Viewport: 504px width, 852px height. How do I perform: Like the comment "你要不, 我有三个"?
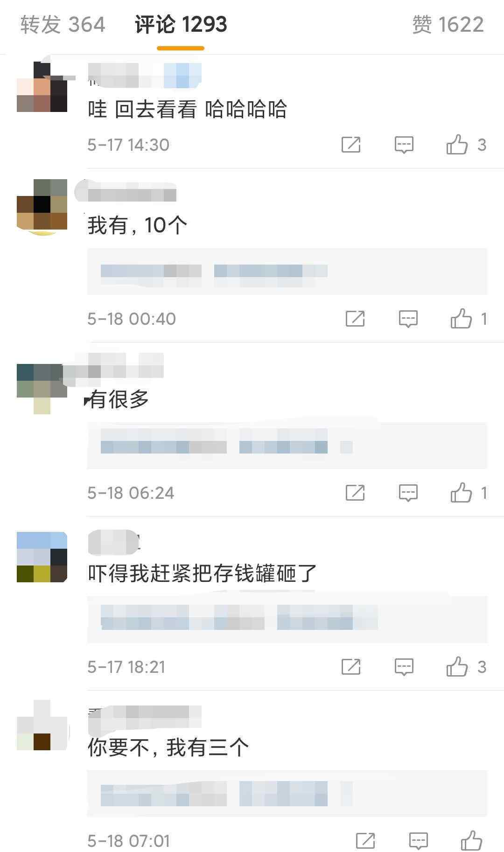click(x=471, y=841)
